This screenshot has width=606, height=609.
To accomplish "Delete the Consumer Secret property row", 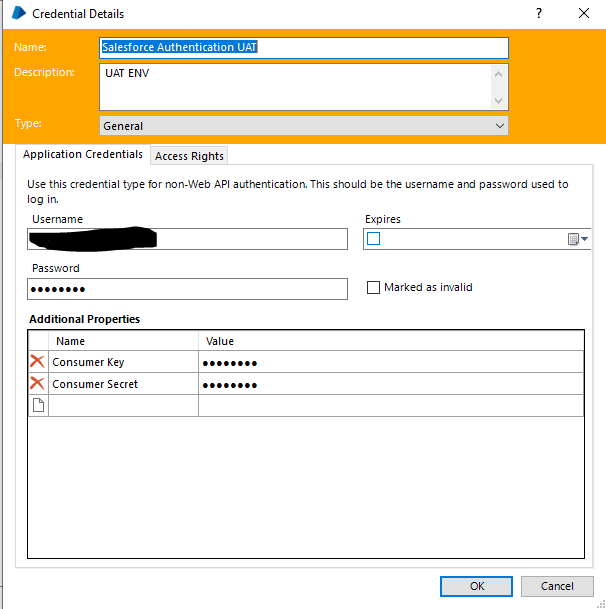I will click(38, 384).
